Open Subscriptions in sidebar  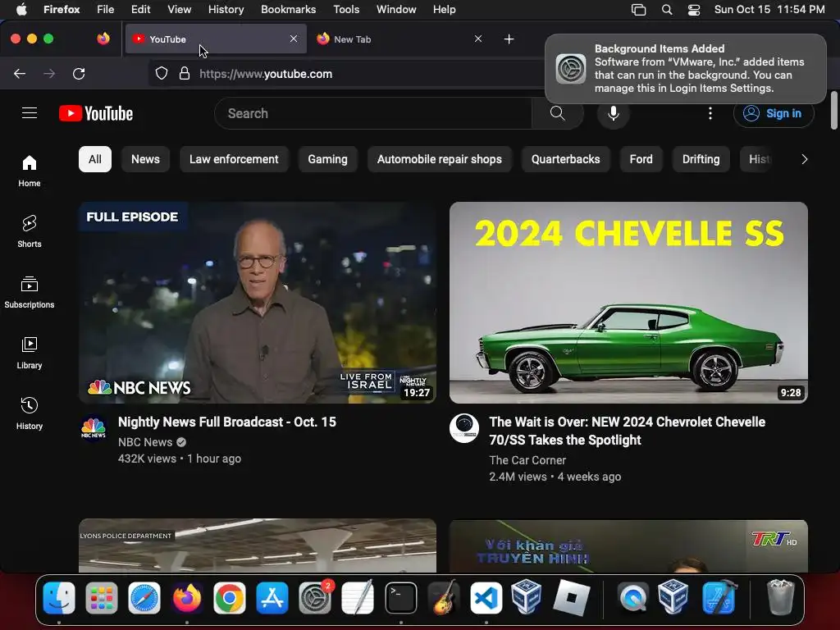click(30, 293)
